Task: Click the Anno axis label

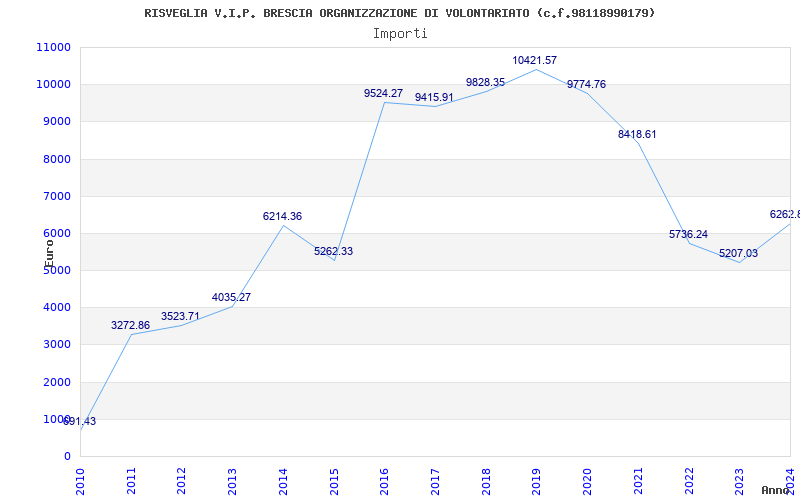Action: click(x=776, y=490)
